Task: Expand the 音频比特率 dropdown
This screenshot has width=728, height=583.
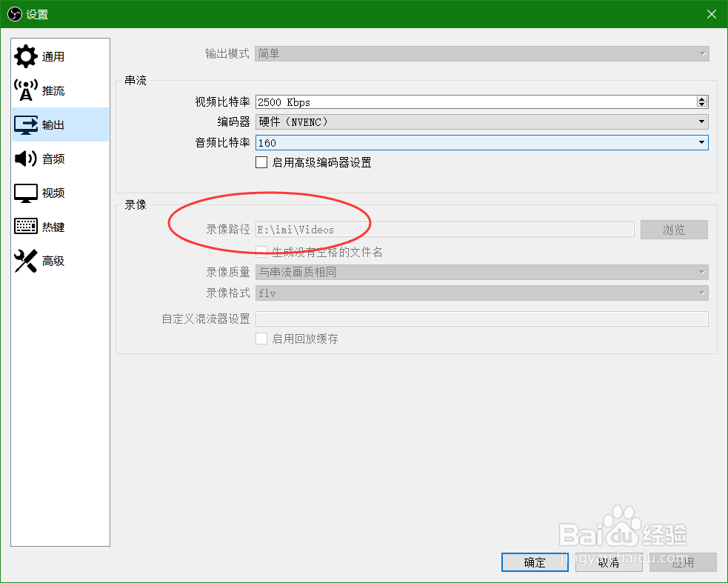Action: pyautogui.click(x=700, y=142)
